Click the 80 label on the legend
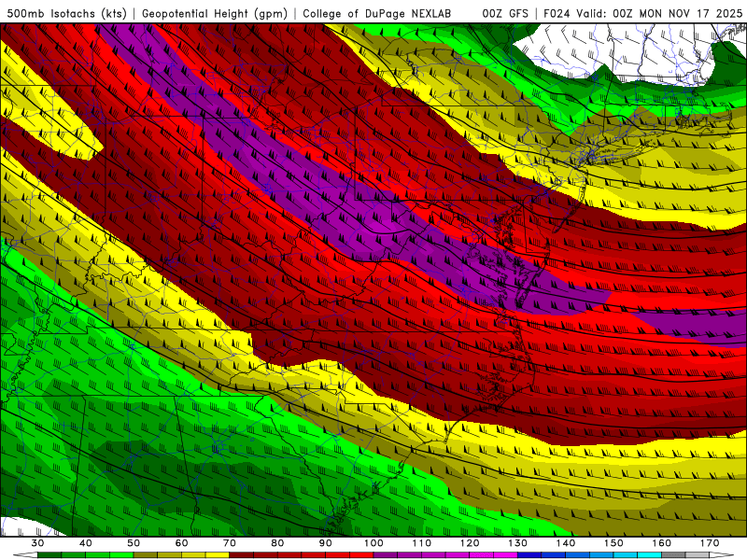The image size is (747, 560). coord(277,543)
